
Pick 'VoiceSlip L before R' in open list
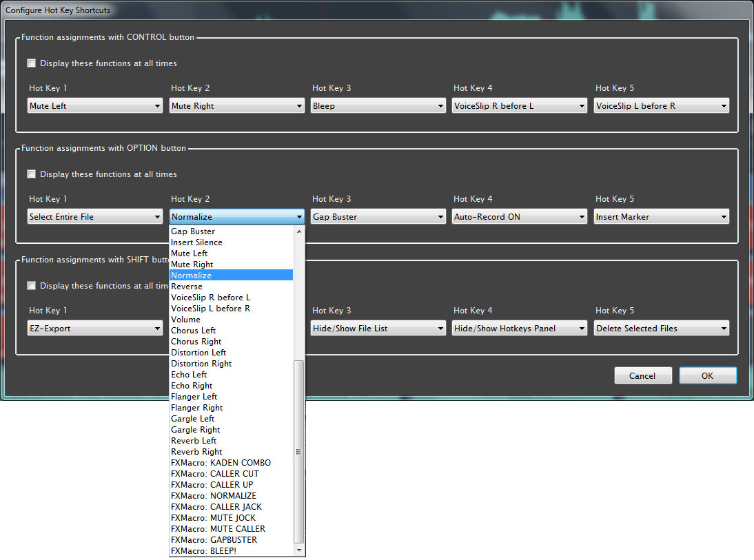pyautogui.click(x=232, y=309)
